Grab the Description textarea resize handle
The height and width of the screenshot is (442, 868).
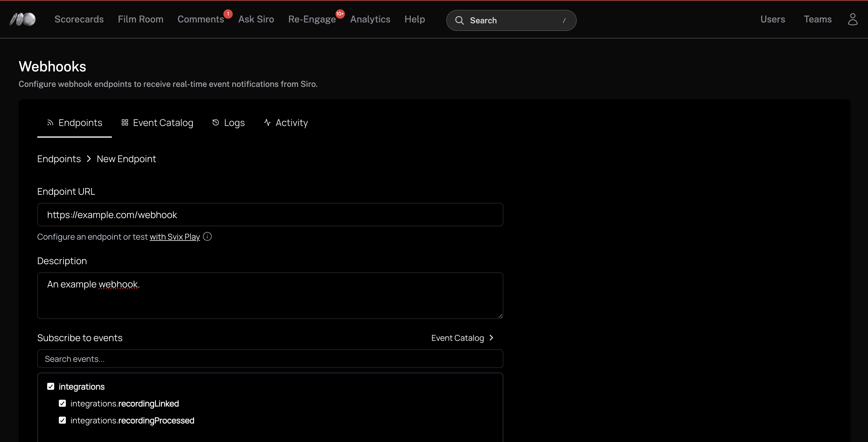pos(500,316)
